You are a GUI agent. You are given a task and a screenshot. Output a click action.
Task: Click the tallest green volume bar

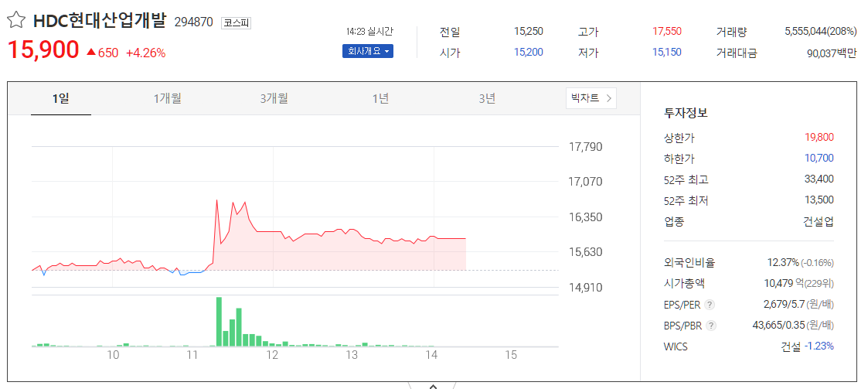(x=219, y=321)
